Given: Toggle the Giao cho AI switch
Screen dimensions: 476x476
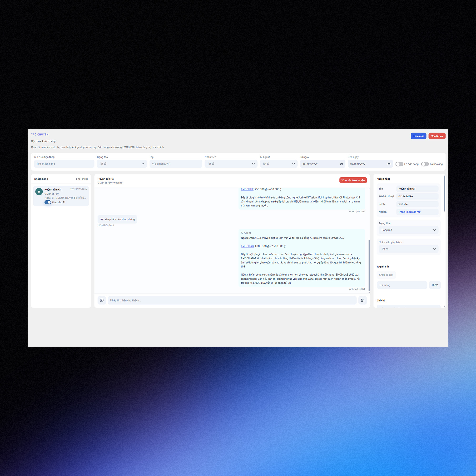Looking at the screenshot, I should tap(48, 202).
